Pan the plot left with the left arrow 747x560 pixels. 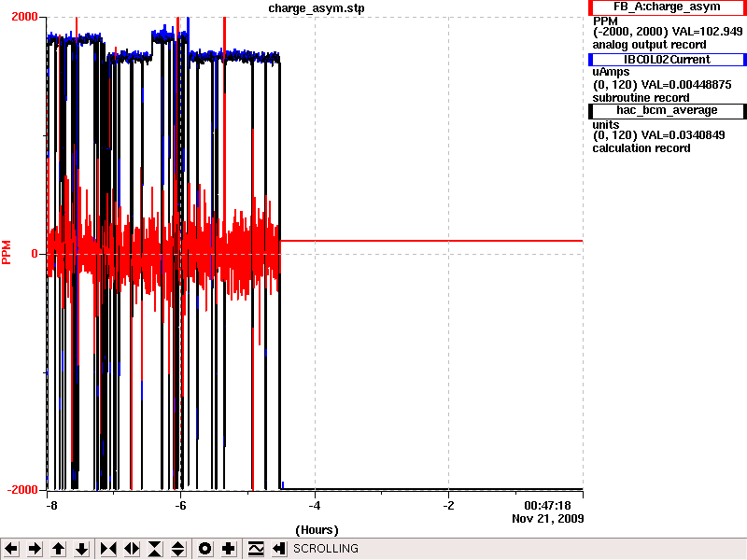pyautogui.click(x=11, y=549)
